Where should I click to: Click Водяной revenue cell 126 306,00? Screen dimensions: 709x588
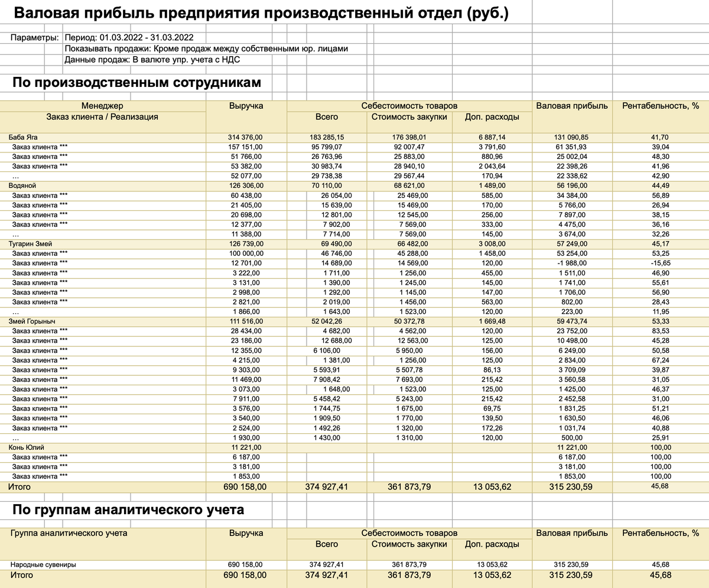(x=246, y=186)
